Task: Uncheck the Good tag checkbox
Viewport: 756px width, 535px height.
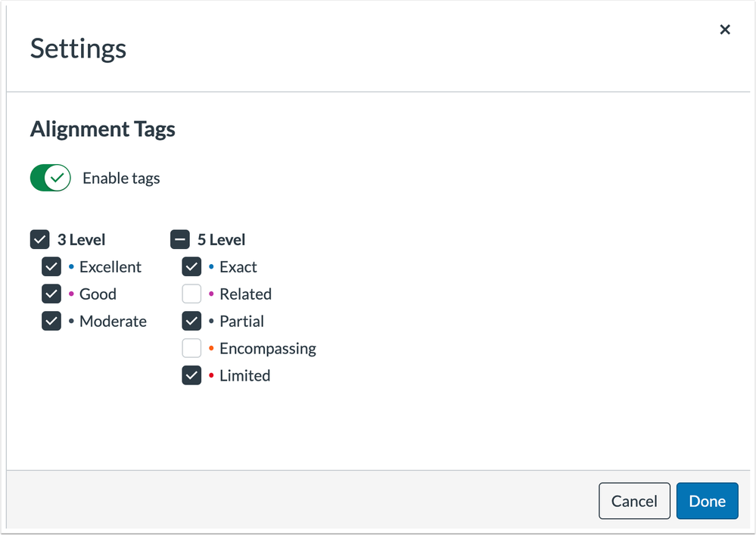Action: click(x=51, y=294)
